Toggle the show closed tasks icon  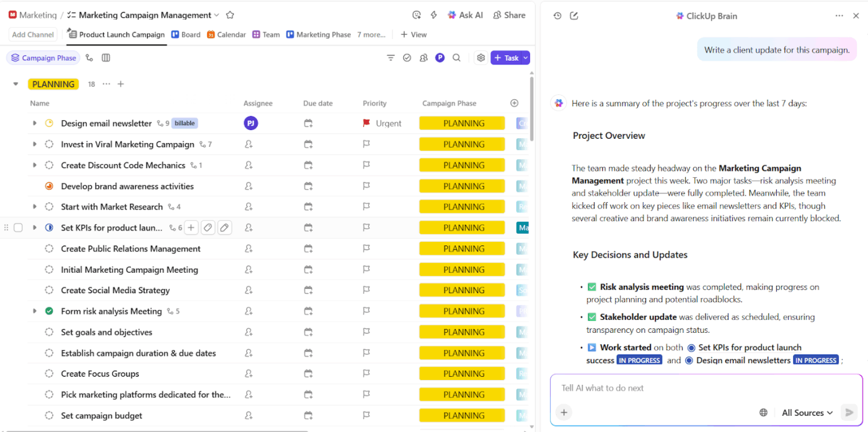pos(407,57)
